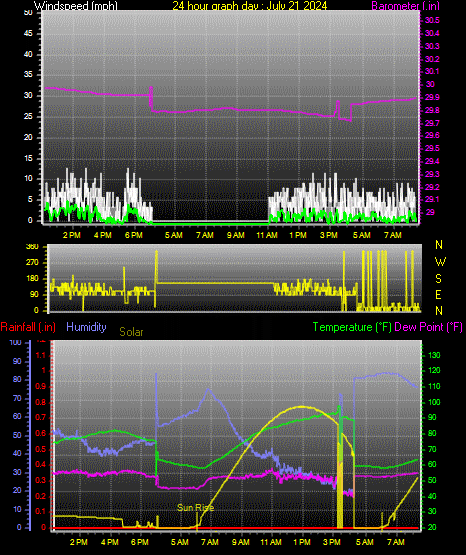Image resolution: width=466 pixels, height=555 pixels.
Task: Click the Rainfall (.in) legend label
Action: pos(28,327)
